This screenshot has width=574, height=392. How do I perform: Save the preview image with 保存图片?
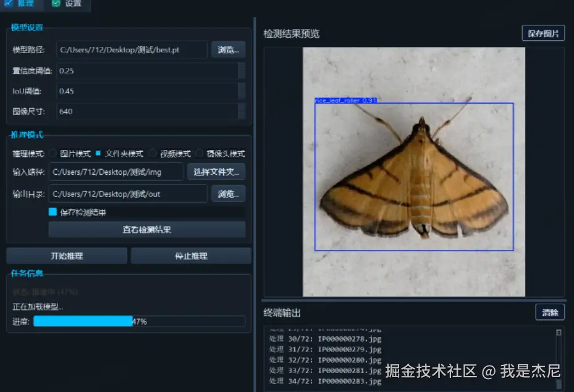[x=545, y=33]
